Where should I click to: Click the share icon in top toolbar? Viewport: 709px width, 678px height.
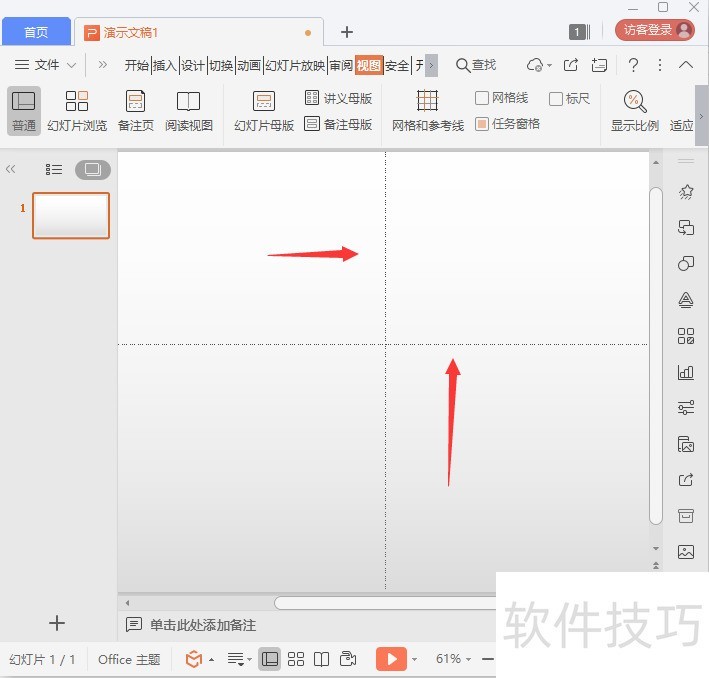[571, 65]
